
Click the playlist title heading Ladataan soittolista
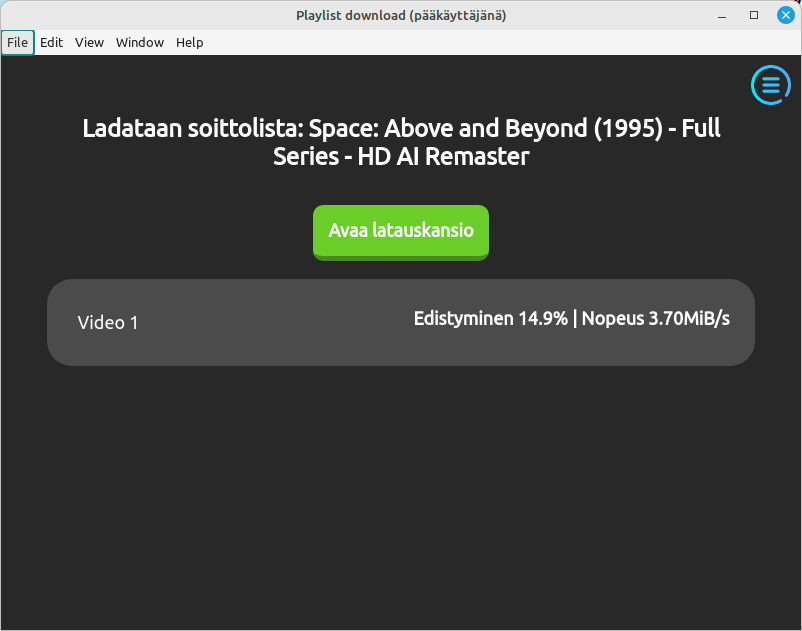pos(401,142)
